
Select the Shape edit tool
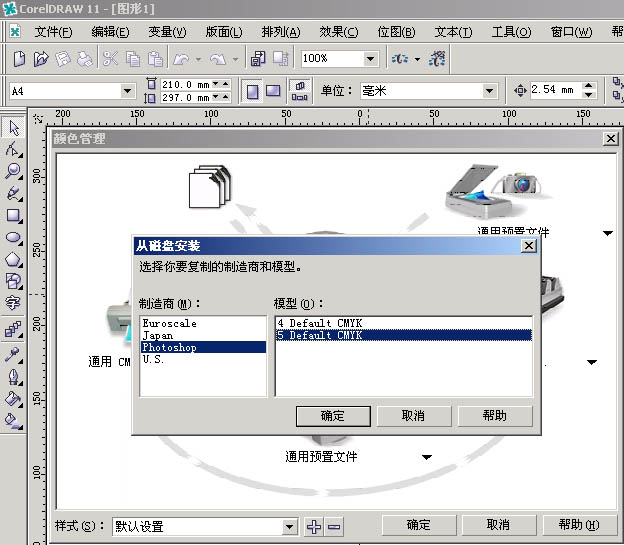pyautogui.click(x=13, y=150)
